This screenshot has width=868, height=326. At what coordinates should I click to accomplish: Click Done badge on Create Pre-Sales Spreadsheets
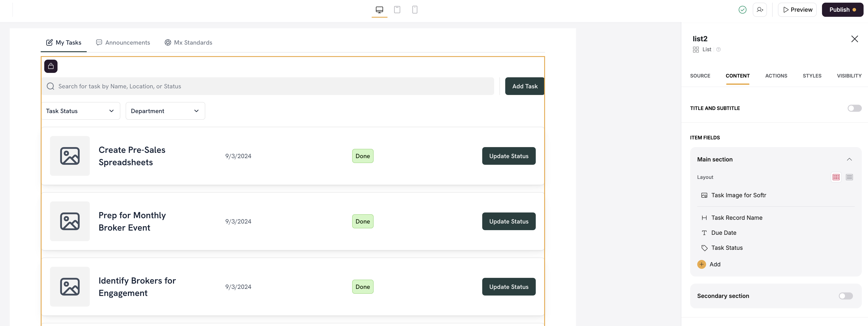[363, 156]
